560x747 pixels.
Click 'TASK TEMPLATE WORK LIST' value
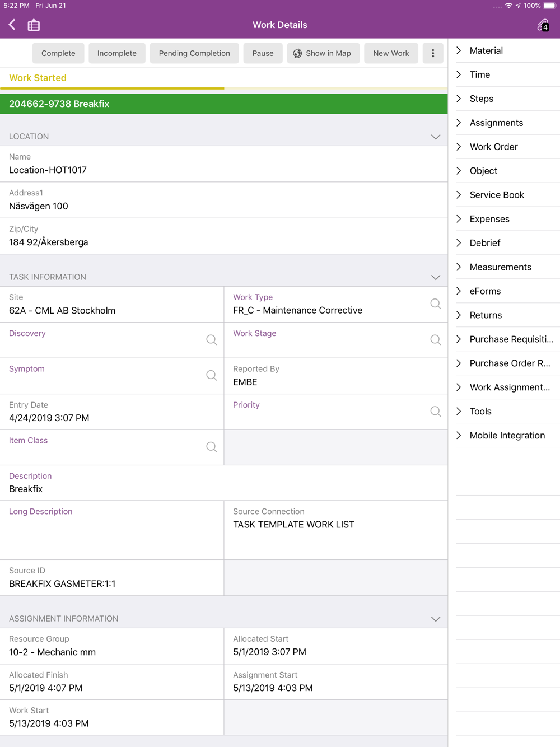[x=293, y=525]
